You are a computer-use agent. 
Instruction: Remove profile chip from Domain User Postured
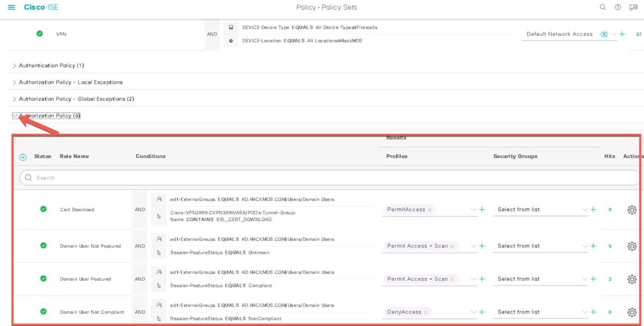[452, 279]
